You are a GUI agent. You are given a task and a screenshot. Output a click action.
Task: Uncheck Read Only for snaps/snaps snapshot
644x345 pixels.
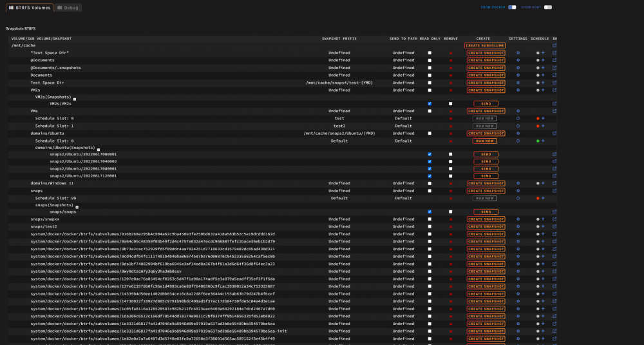click(x=430, y=212)
